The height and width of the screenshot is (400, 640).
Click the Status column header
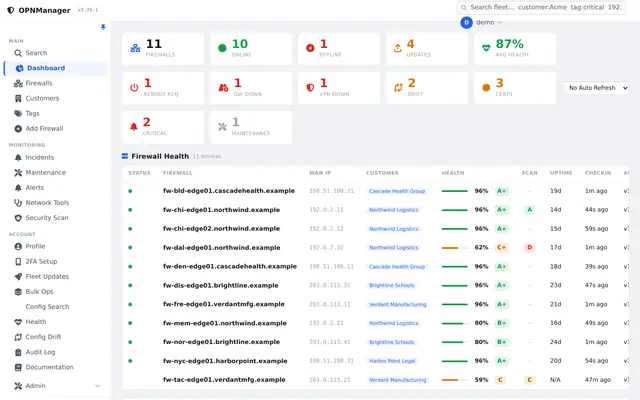[x=139, y=173]
